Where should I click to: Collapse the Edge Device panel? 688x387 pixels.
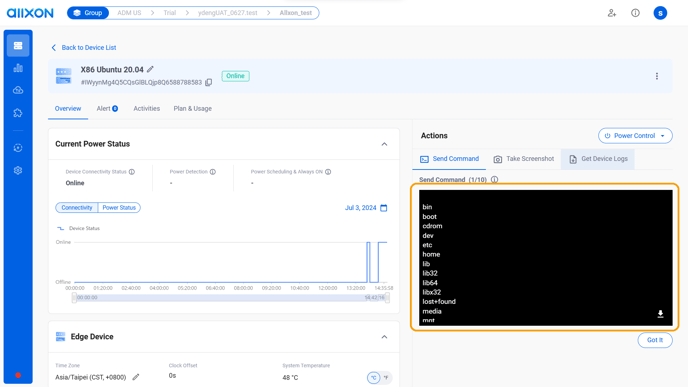384,337
